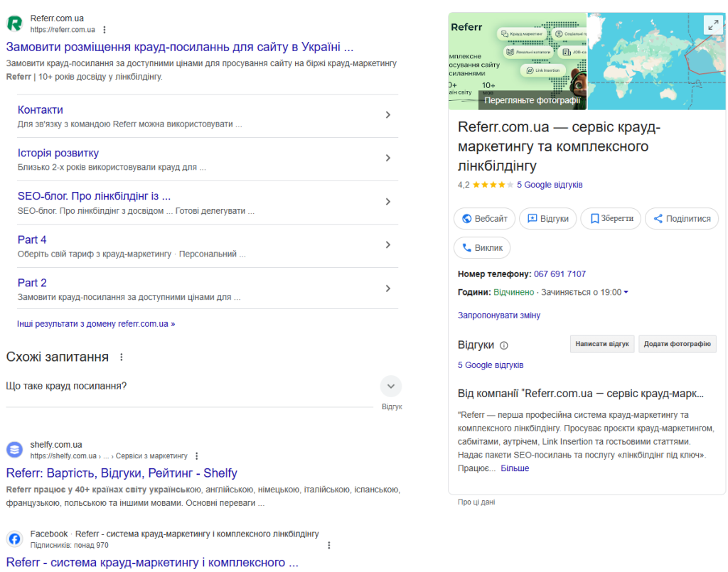728x572 pixels.
Task: Click the info icon next to Відгуки
Action: [x=504, y=345]
